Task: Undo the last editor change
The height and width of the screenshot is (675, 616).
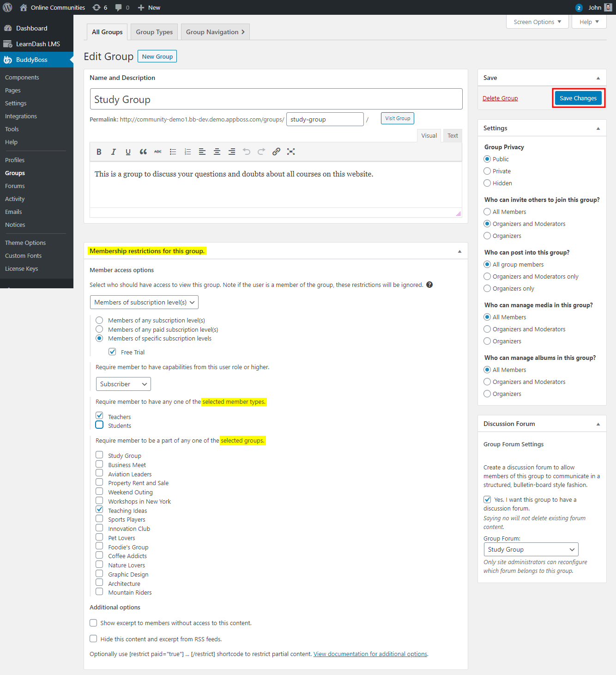Action: [247, 152]
